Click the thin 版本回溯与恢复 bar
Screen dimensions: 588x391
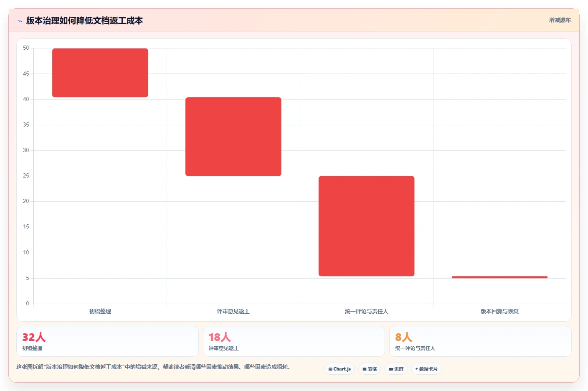(499, 277)
